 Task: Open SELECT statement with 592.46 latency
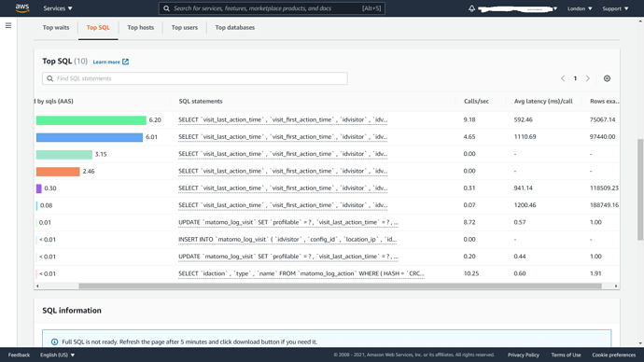(283, 119)
